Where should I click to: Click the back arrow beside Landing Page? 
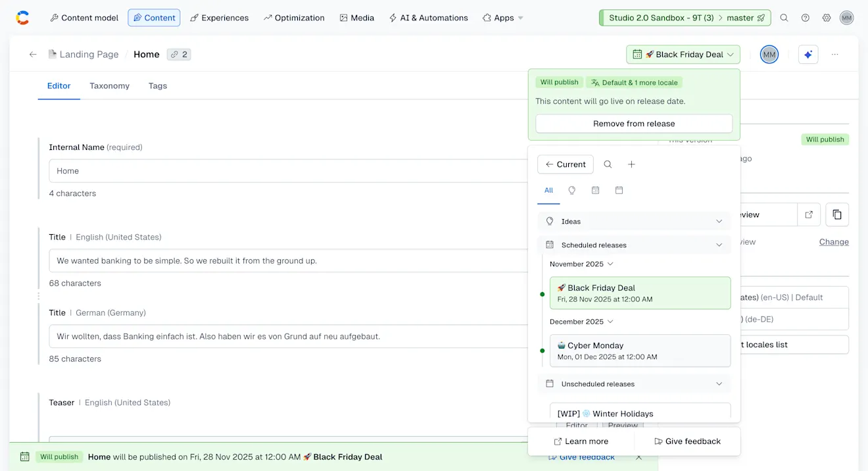point(33,55)
